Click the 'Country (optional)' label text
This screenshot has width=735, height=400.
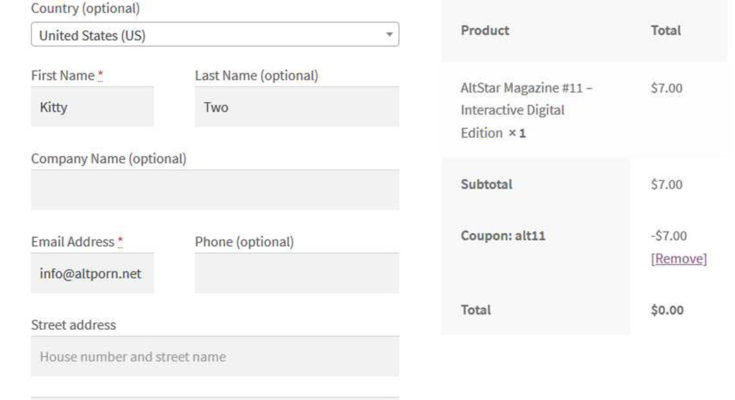click(86, 8)
